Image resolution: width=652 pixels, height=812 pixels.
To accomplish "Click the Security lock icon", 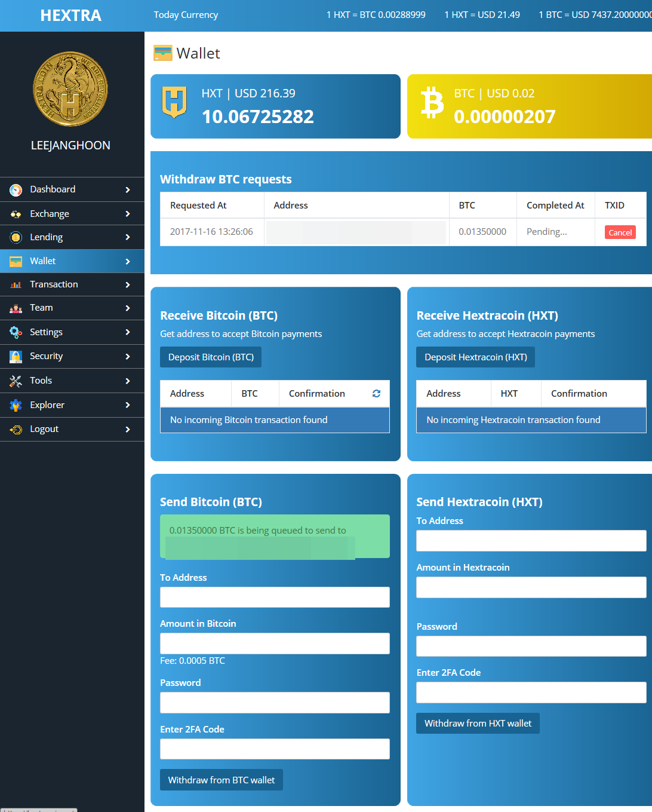I will tap(16, 357).
